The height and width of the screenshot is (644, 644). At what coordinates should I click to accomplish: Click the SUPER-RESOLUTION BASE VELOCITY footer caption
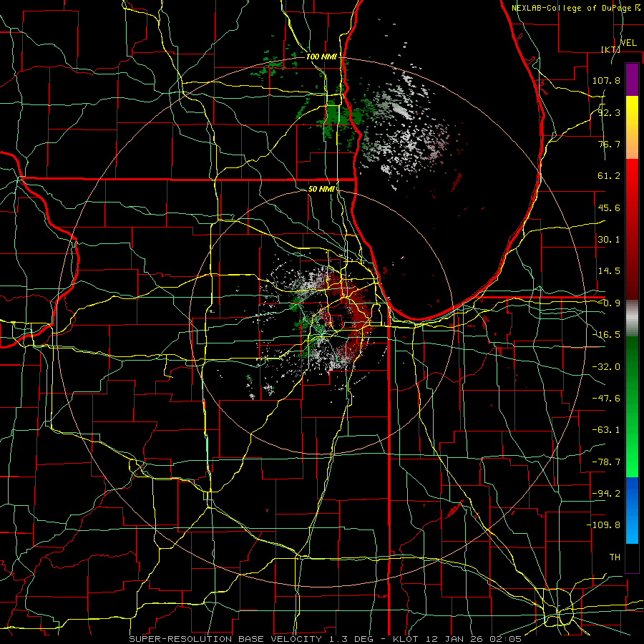(326, 639)
